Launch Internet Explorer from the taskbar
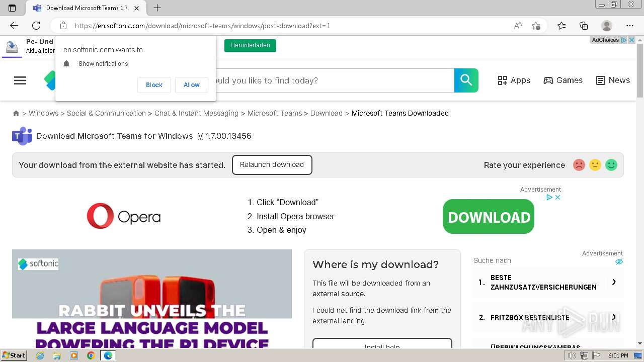 click(x=40, y=355)
